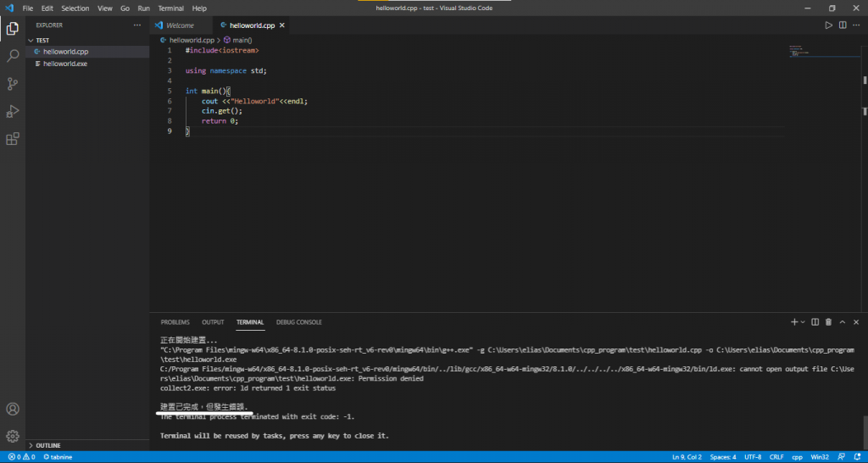Viewport: 868px width, 463px height.
Task: Open the Accounts menu icon
Action: [x=12, y=409]
